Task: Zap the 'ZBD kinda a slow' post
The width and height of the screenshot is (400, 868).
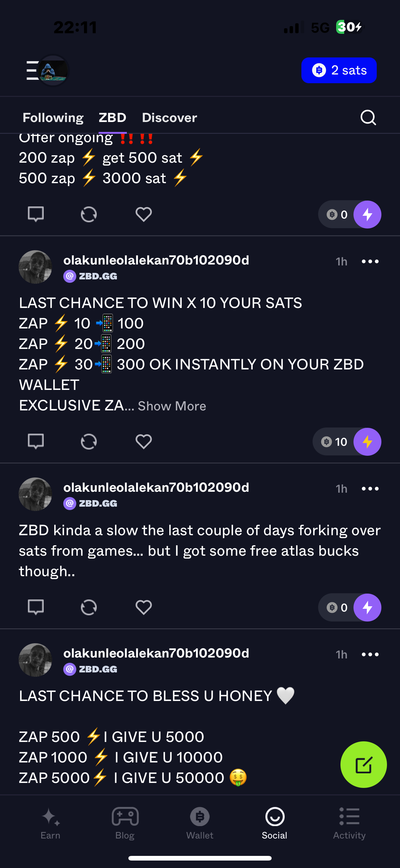Action: coord(367,608)
